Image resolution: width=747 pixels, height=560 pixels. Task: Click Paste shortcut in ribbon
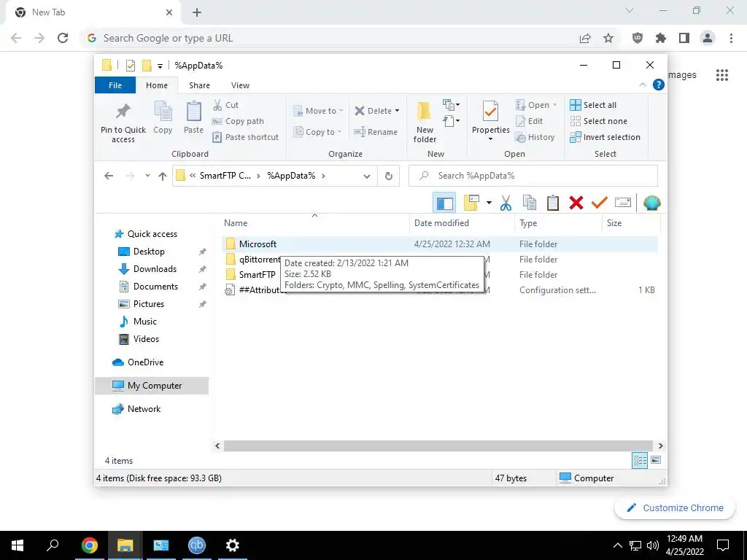pyautogui.click(x=246, y=137)
